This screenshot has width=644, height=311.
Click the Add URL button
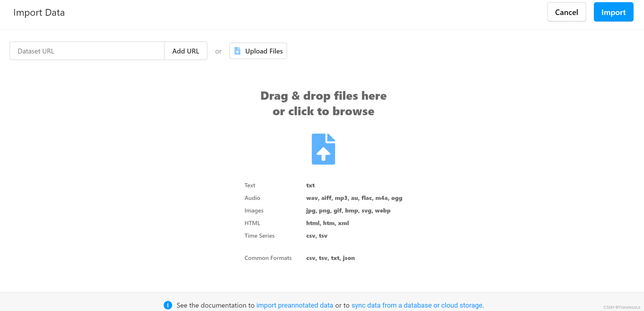point(186,51)
